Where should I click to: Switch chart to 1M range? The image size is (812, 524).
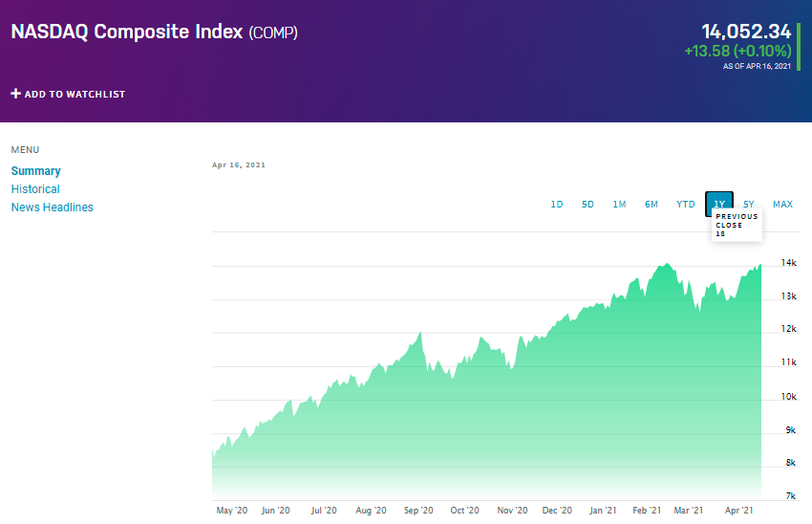tap(619, 205)
